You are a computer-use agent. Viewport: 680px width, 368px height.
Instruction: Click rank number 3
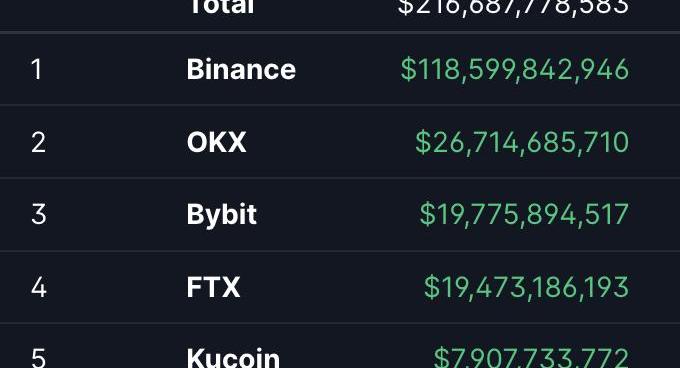pyautogui.click(x=39, y=214)
